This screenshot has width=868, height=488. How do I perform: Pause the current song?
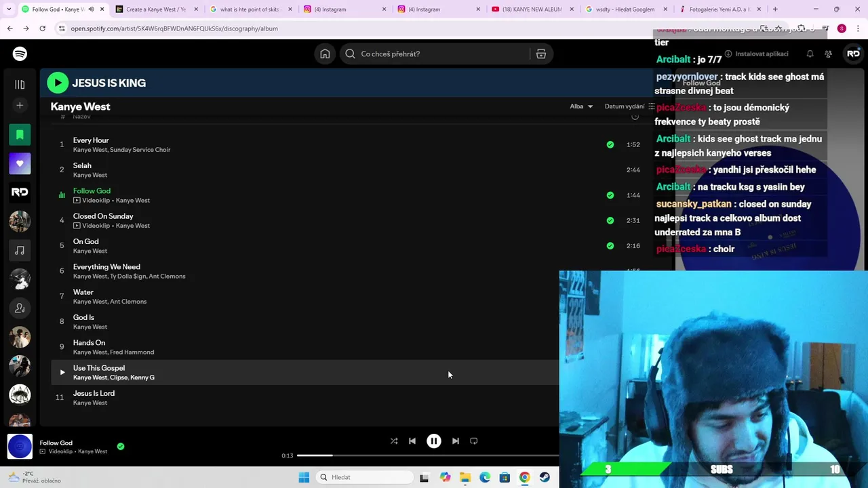click(433, 441)
